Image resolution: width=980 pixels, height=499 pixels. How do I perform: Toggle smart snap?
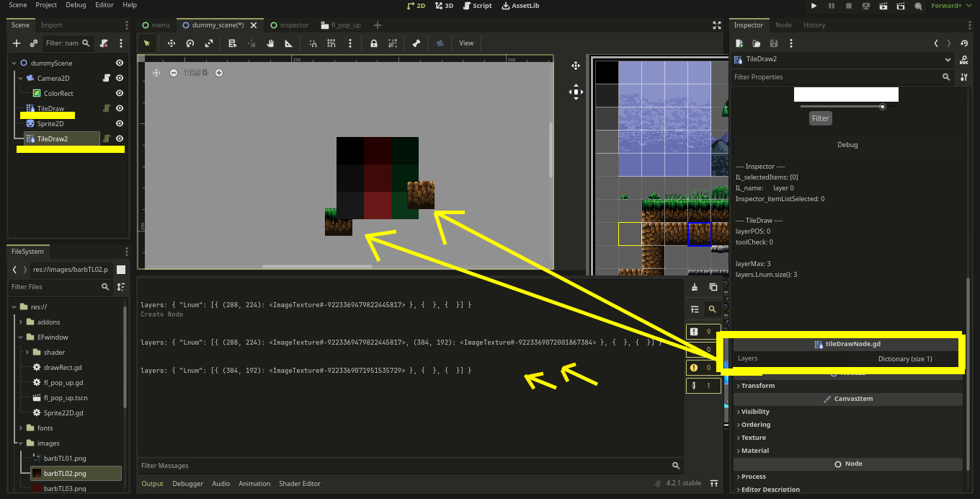[313, 43]
